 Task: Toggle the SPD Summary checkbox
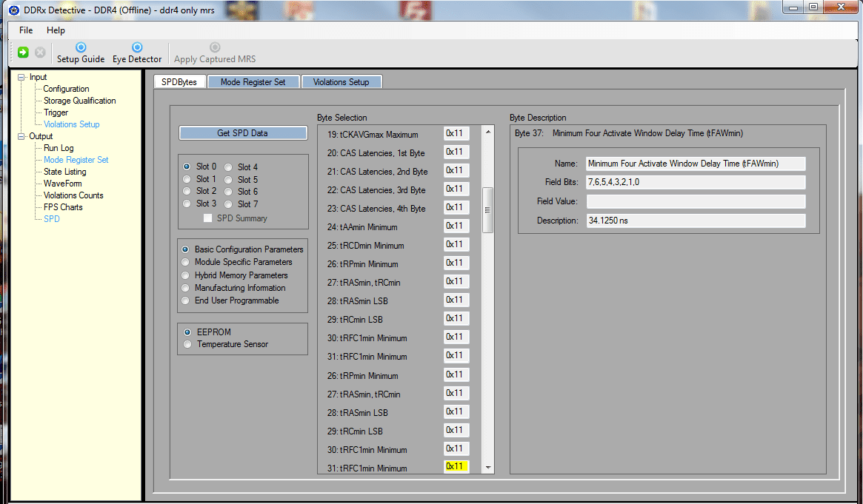pos(207,218)
